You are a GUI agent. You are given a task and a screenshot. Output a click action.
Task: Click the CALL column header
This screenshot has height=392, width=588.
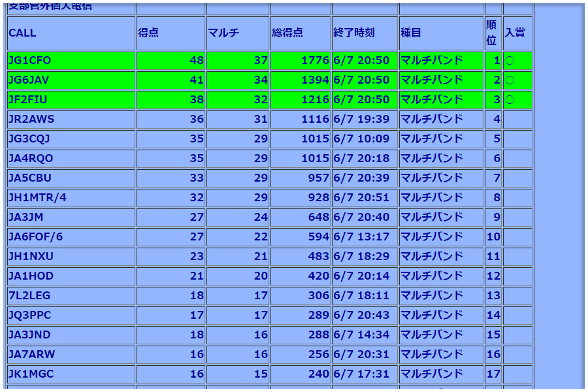coord(23,33)
